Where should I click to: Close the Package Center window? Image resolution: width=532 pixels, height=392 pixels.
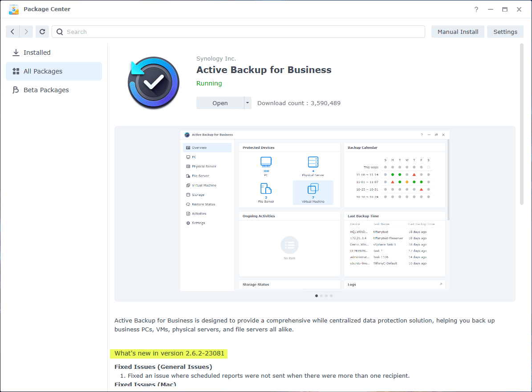point(519,9)
